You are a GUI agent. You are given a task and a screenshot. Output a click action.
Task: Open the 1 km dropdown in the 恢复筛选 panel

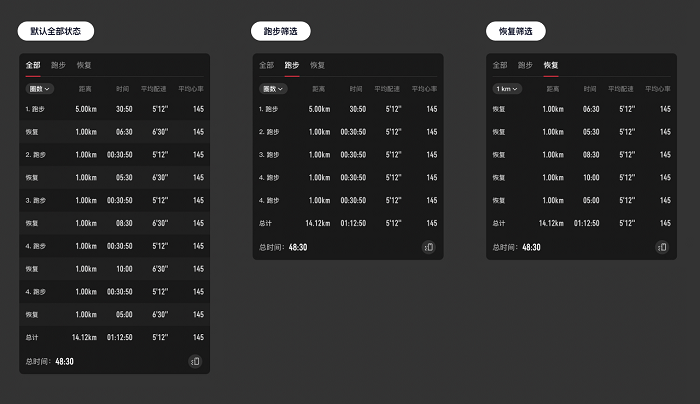pos(506,89)
